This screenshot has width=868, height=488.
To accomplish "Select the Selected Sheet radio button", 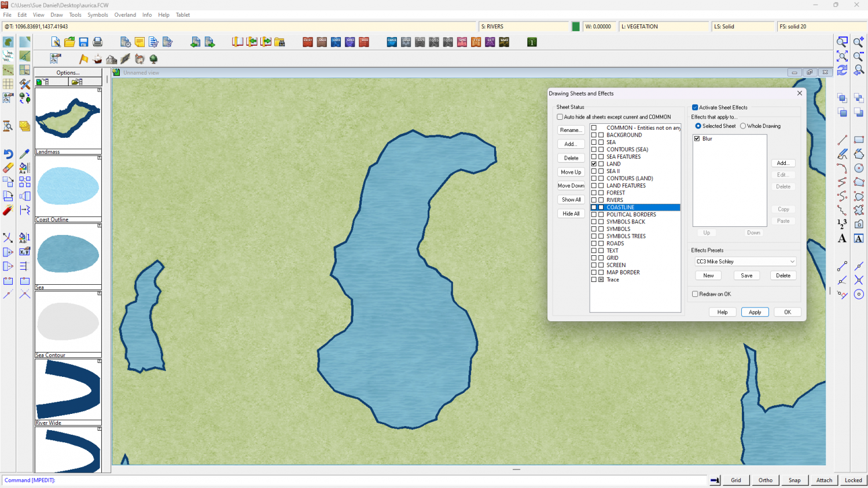I will (698, 126).
